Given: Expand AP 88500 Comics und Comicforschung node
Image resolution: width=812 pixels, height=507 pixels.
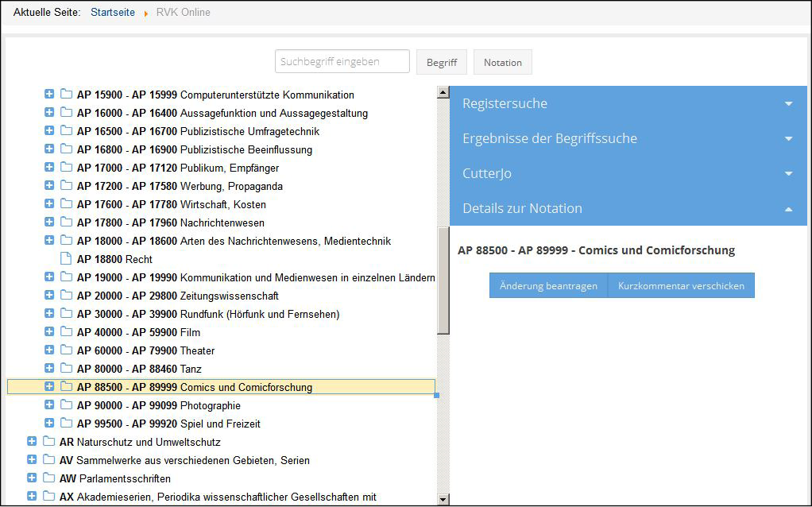Looking at the screenshot, I should pos(49,386).
